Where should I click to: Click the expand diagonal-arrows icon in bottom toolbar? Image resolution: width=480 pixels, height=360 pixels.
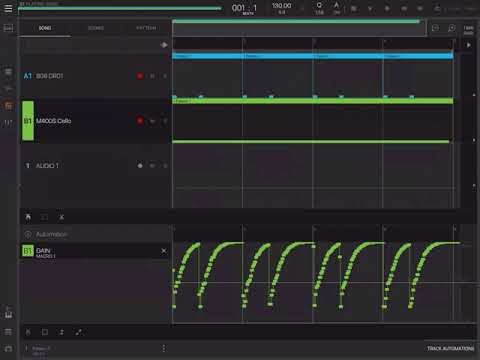[79, 332]
